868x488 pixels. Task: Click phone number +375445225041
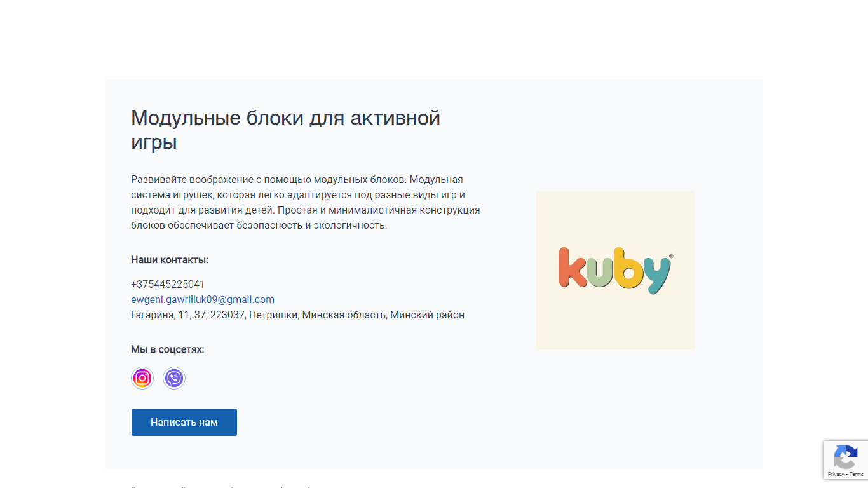(168, 284)
